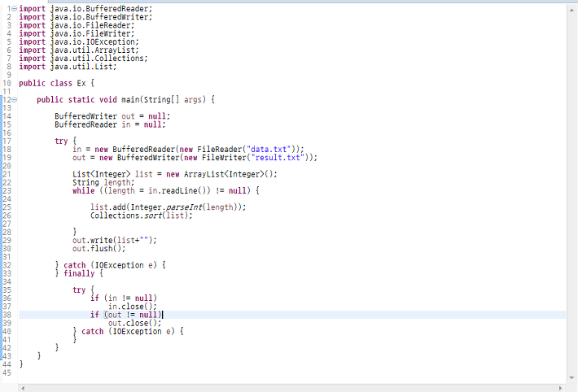
Task: Click 'java.io.FileReader' on import line 3
Action: click(x=90, y=25)
